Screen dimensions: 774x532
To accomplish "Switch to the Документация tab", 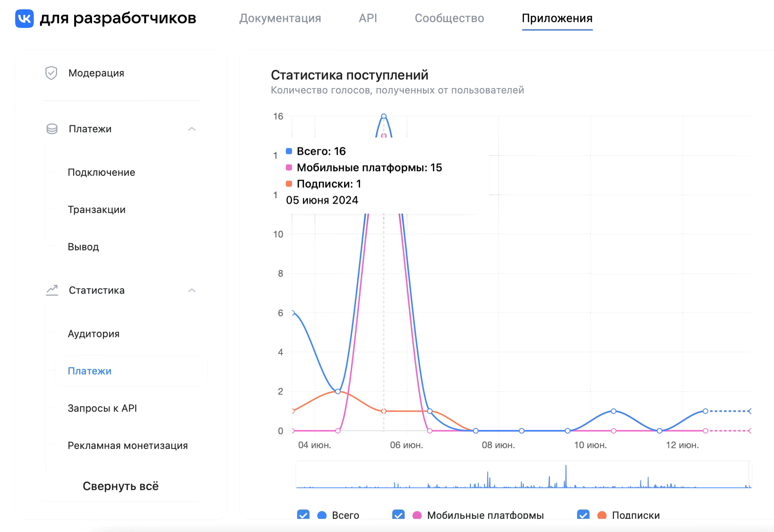I will tap(281, 18).
